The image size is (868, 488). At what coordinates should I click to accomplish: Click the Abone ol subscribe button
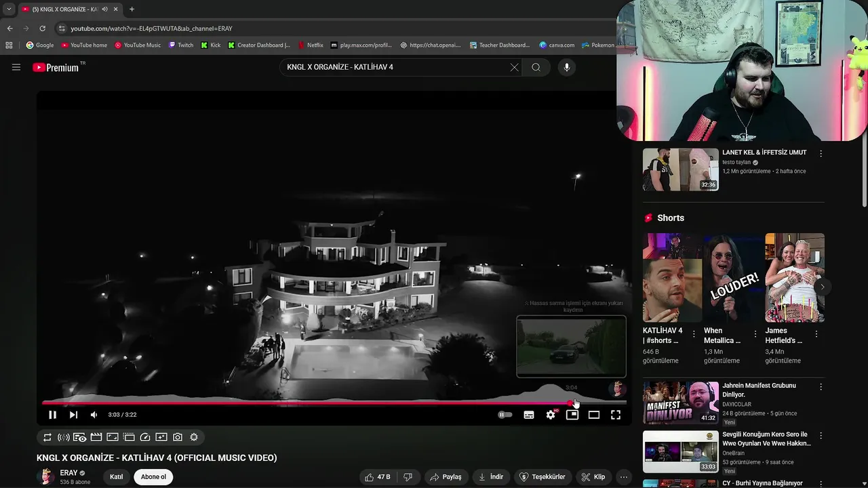point(153,477)
